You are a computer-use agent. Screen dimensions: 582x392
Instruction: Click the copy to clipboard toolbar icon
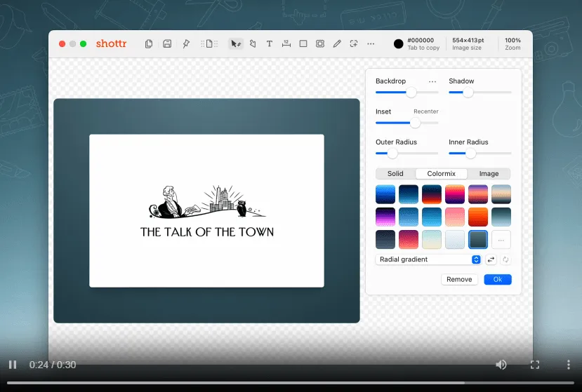click(148, 43)
